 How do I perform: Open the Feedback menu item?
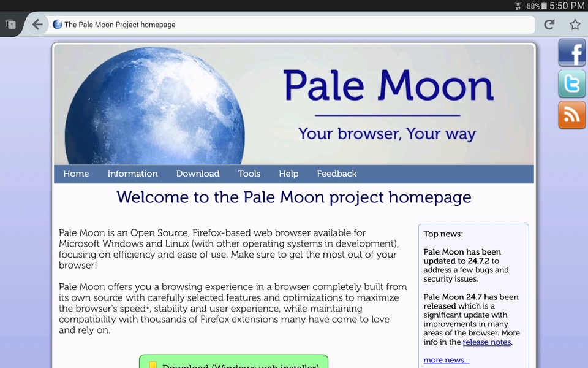[x=337, y=174]
